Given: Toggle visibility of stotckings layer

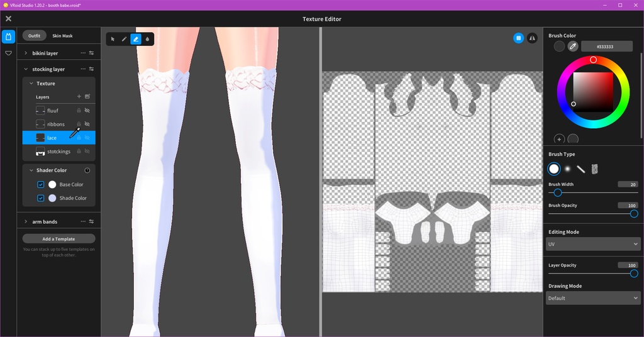Looking at the screenshot, I should coord(87,152).
